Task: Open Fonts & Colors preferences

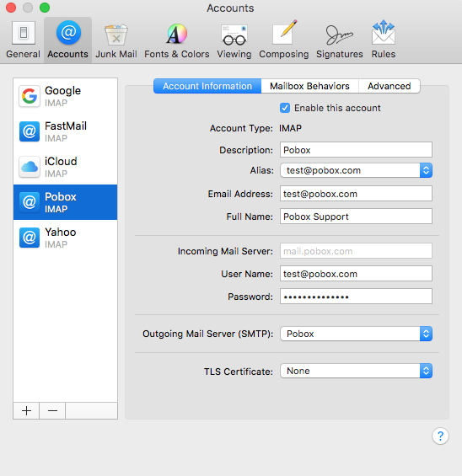Action: 177,40
